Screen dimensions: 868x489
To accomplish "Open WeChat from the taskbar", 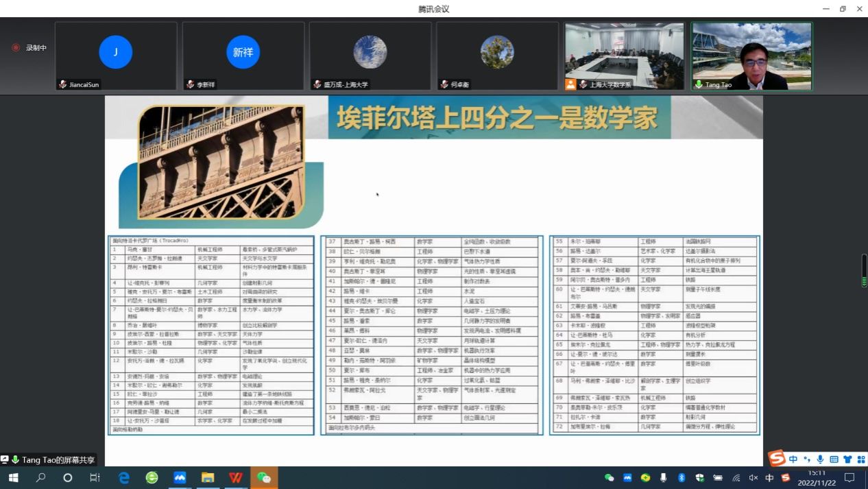I will pos(264,477).
